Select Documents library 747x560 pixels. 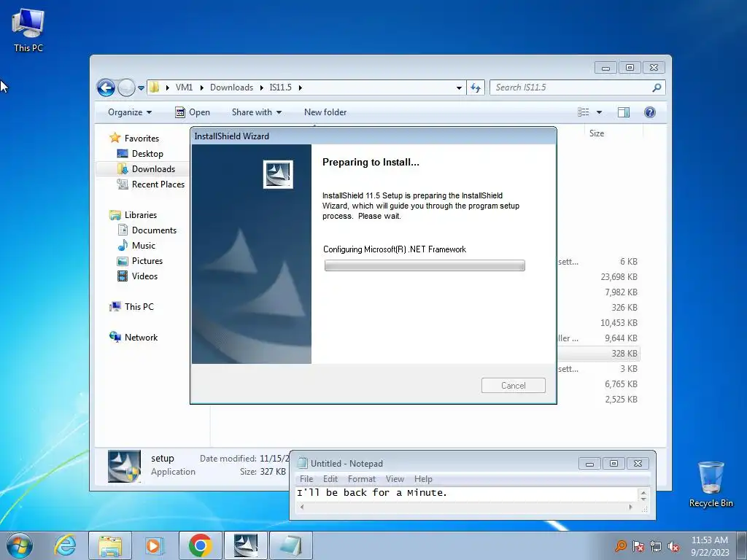(x=154, y=230)
